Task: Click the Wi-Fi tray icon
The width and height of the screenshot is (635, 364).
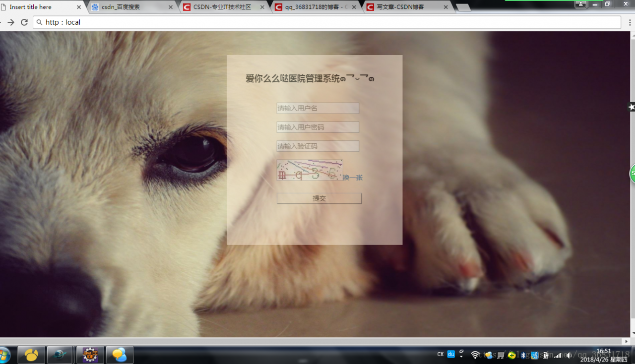Action: (x=475, y=355)
